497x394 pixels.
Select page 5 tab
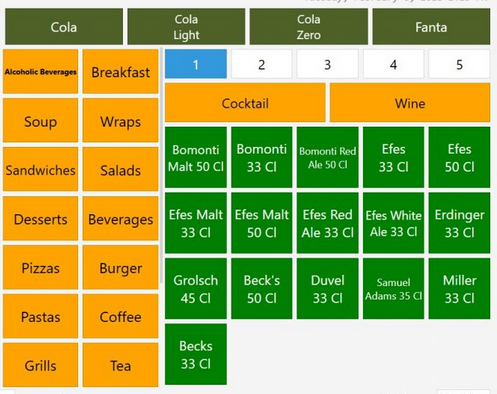459,64
